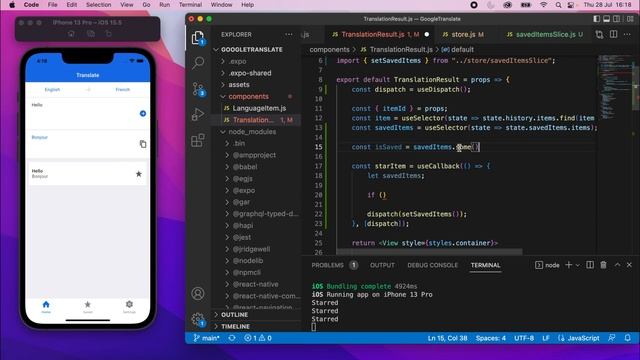Open the OUTPUT panel tab
The width and height of the screenshot is (640, 360).
(x=382, y=265)
